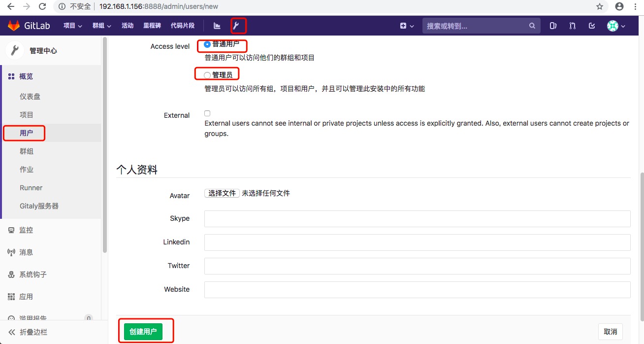Screen dimensions: 644x344
Task: Click the browser forward arrow
Action: point(26,6)
